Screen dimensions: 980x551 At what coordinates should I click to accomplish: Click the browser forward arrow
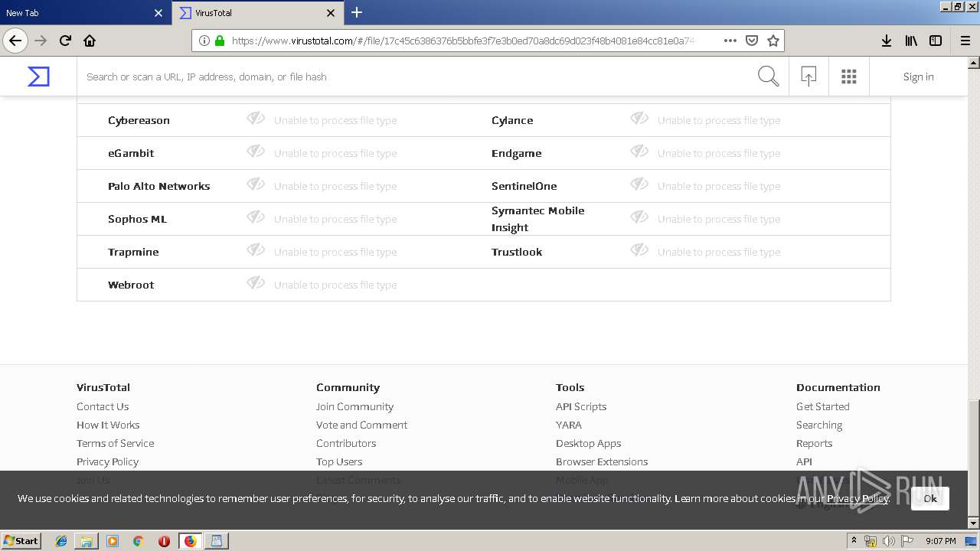click(x=41, y=41)
